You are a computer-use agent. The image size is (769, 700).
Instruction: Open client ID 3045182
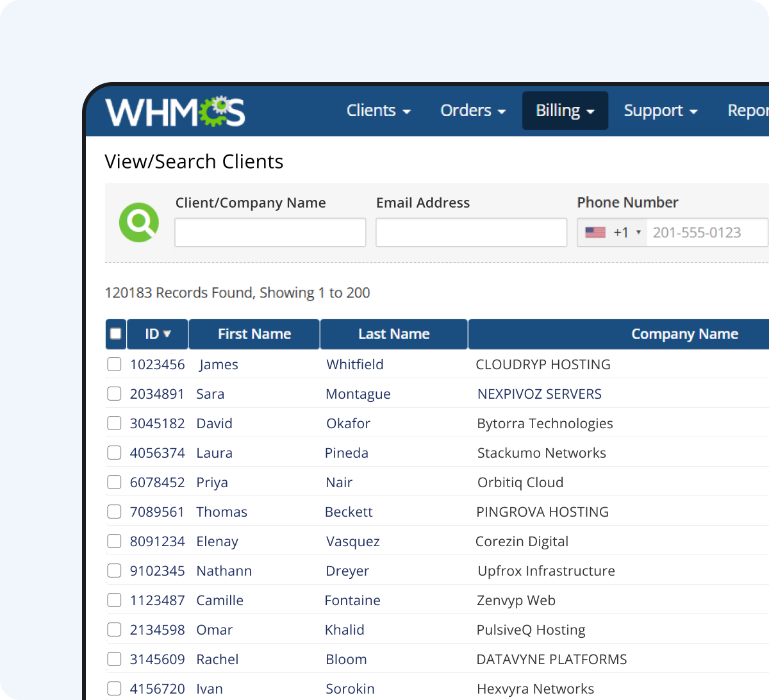tap(157, 423)
